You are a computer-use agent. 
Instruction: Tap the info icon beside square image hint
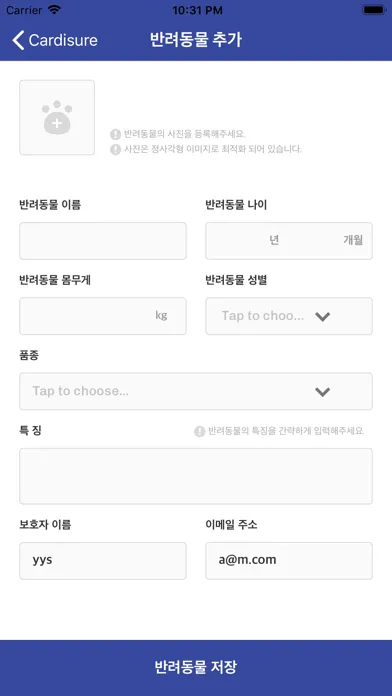pos(115,149)
